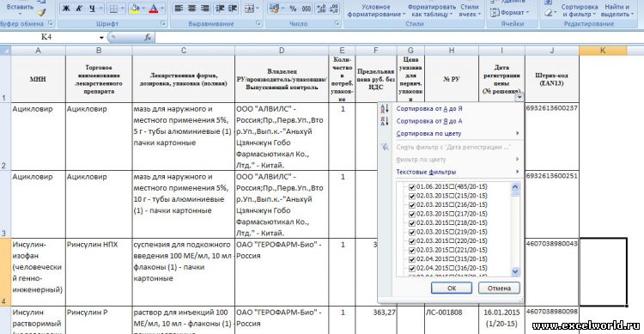Apply underline (Ч) formatting
Screen dimensions: 644x334
(x=92, y=9)
